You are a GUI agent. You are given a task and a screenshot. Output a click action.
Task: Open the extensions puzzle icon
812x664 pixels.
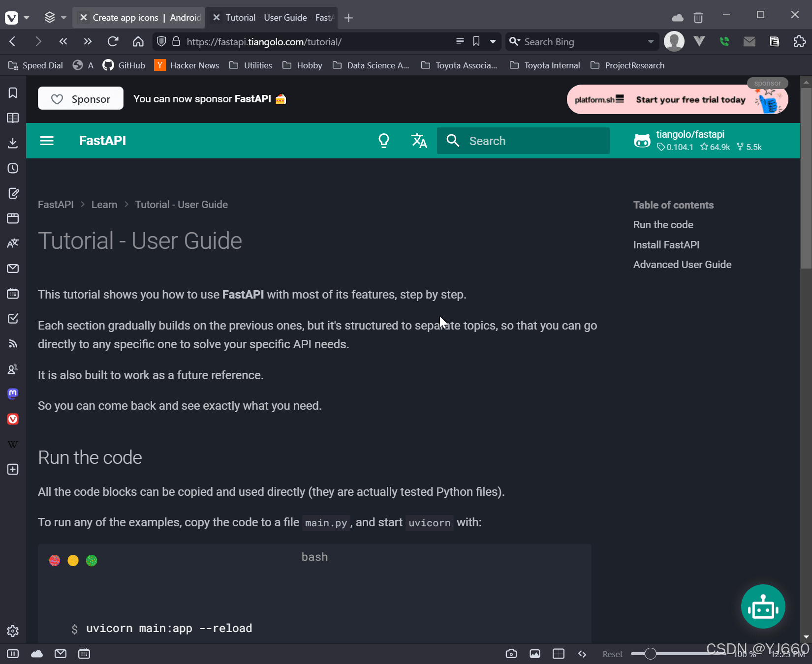click(800, 41)
